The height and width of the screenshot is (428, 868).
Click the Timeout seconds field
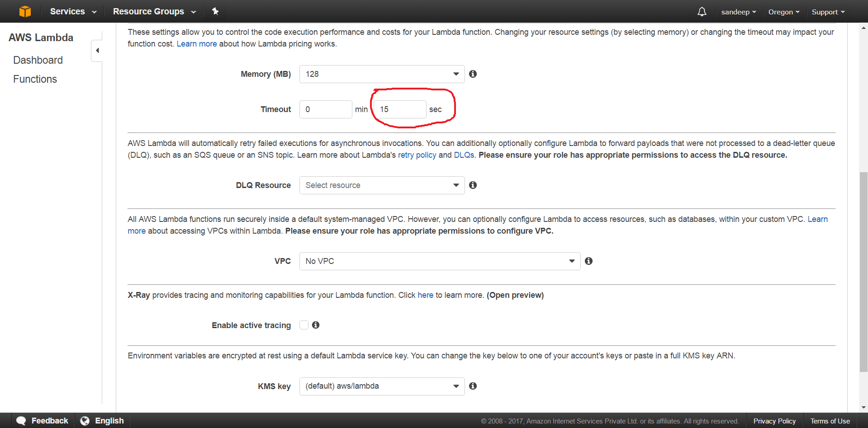(400, 109)
